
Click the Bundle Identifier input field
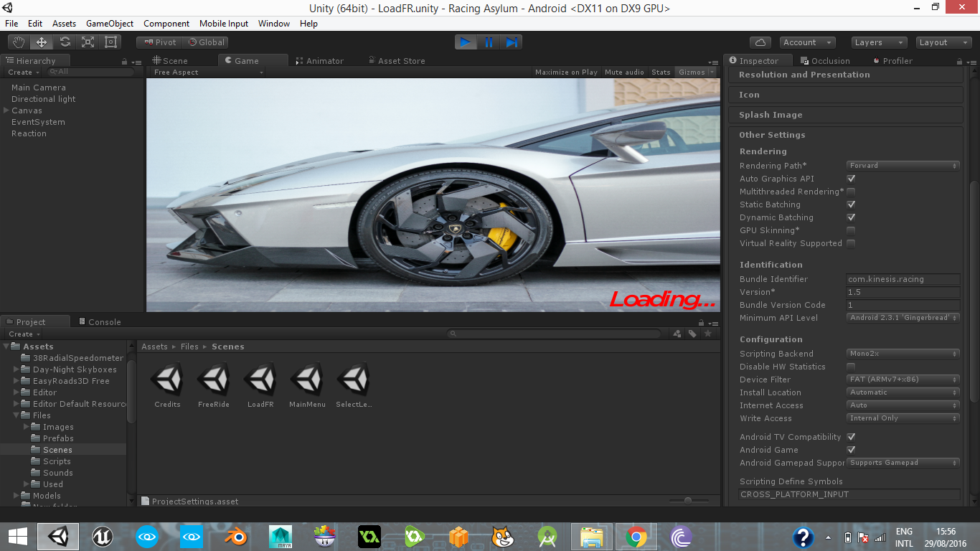[x=903, y=279]
